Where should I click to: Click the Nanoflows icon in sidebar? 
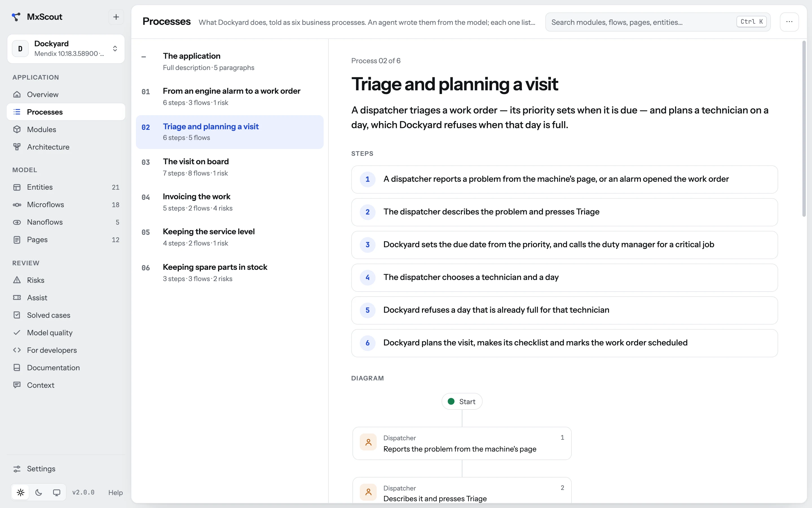tap(17, 222)
